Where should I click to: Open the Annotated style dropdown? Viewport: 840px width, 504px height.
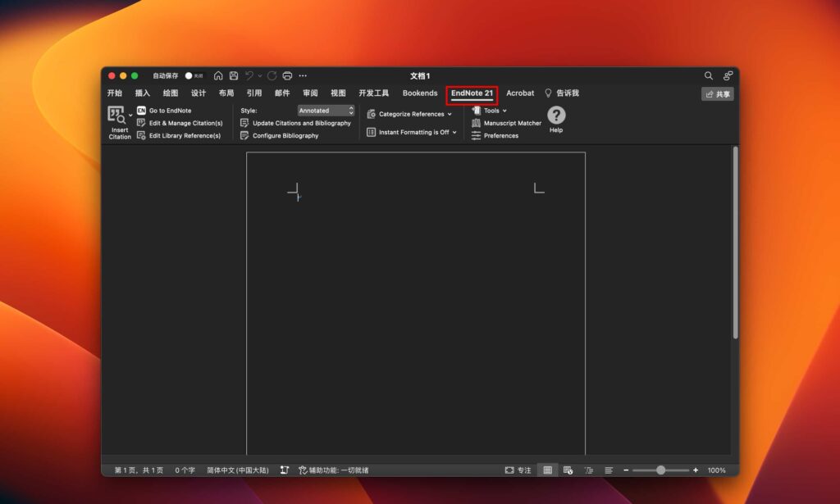click(x=326, y=110)
